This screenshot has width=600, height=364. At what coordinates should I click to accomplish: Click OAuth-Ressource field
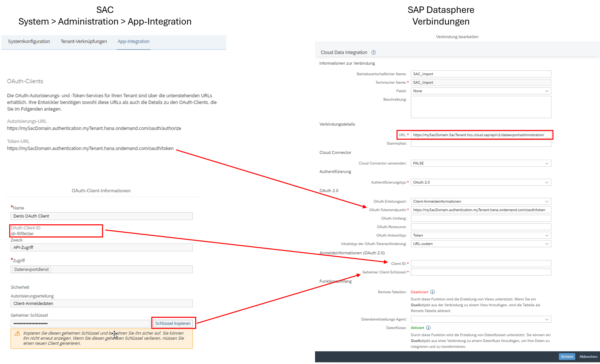(481, 227)
